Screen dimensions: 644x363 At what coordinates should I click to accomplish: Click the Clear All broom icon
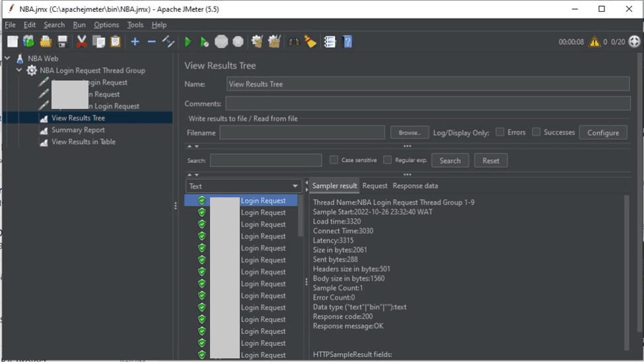pos(274,42)
